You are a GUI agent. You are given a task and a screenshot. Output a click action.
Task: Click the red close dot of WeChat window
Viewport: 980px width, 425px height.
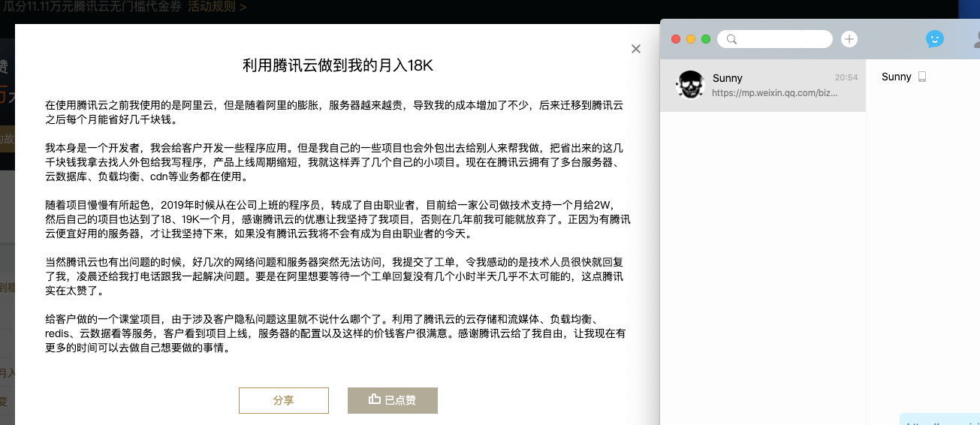(676, 39)
